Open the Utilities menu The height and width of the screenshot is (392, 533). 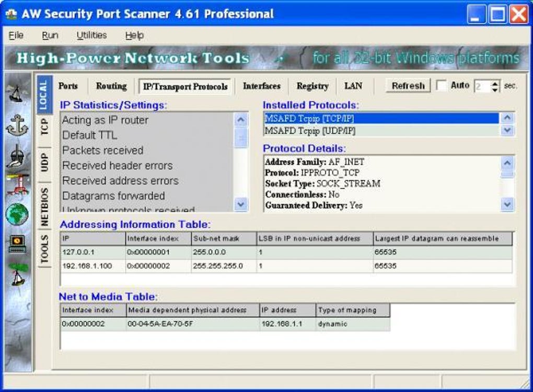point(91,35)
